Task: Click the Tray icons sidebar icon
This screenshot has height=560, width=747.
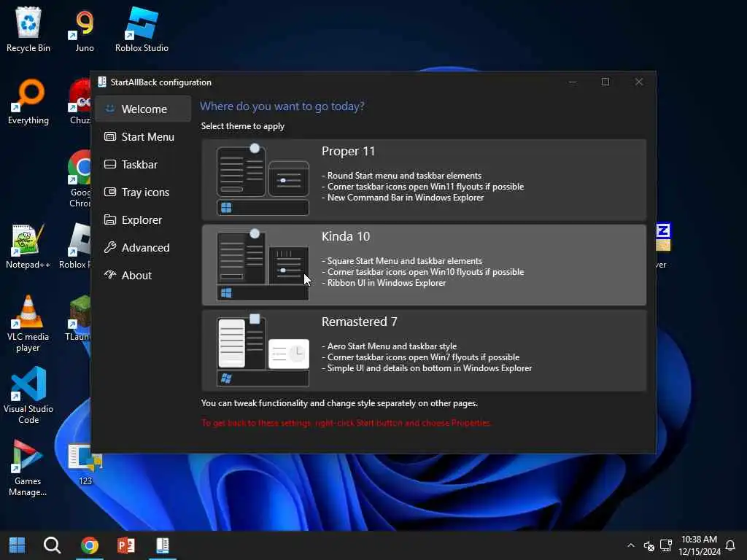Action: (110, 192)
